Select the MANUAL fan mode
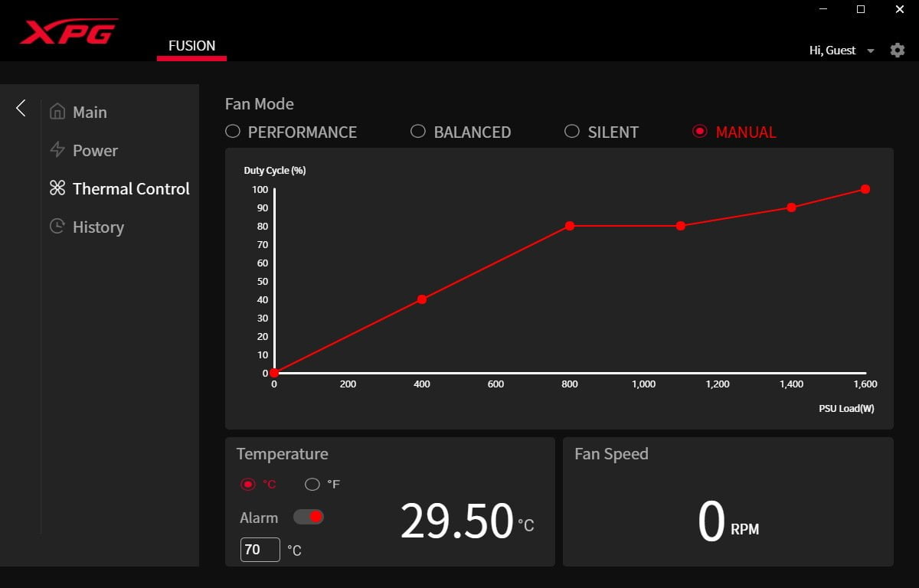The width and height of the screenshot is (919, 588). pos(734,132)
